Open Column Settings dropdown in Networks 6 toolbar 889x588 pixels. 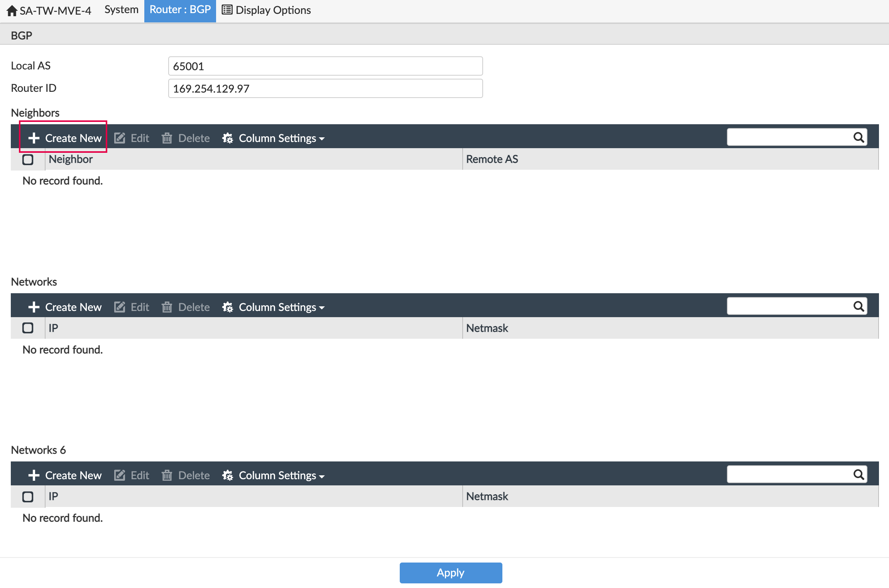point(281,475)
